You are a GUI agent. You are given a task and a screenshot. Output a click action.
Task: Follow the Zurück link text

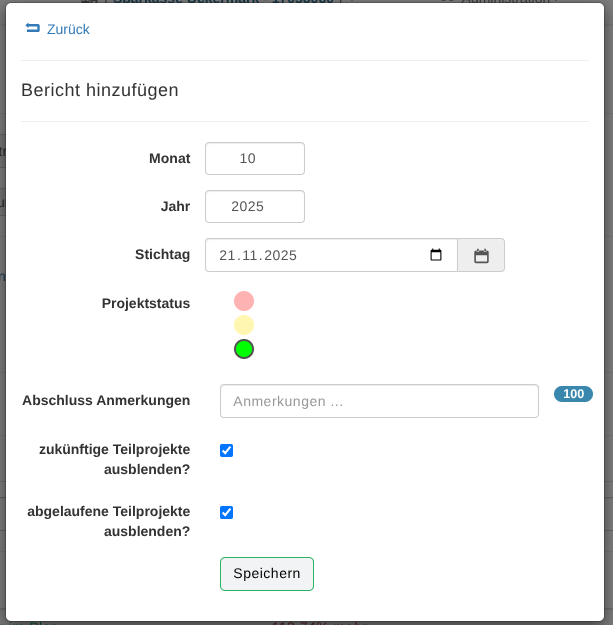coord(68,30)
